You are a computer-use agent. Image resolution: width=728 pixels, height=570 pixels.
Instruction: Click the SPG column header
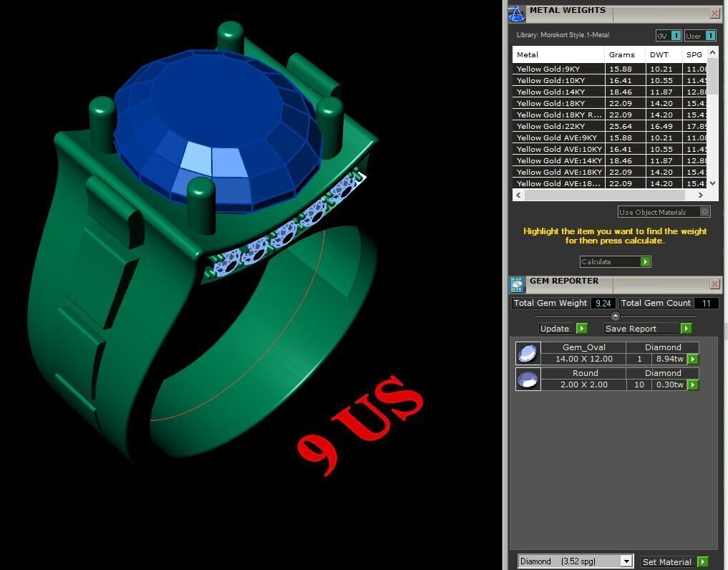[x=694, y=54]
